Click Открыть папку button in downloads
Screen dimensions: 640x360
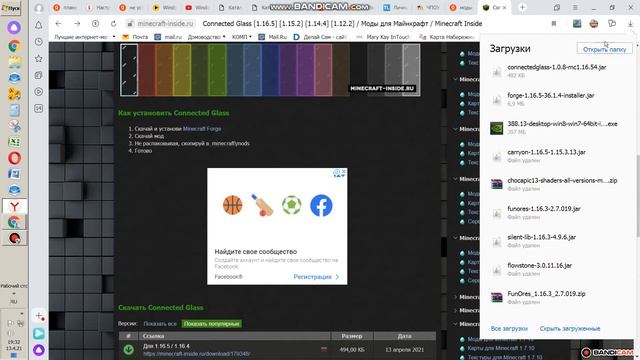click(604, 49)
